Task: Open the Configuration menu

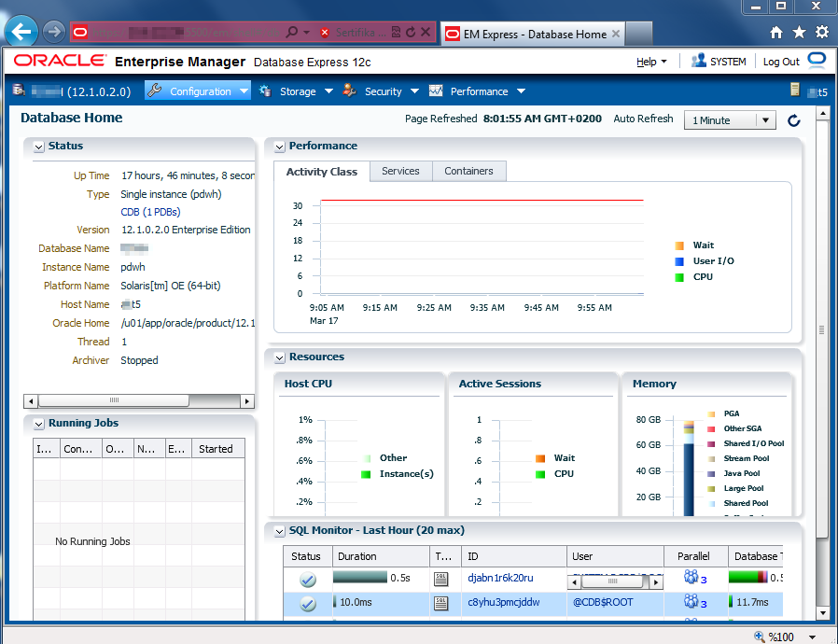Action: (199, 91)
